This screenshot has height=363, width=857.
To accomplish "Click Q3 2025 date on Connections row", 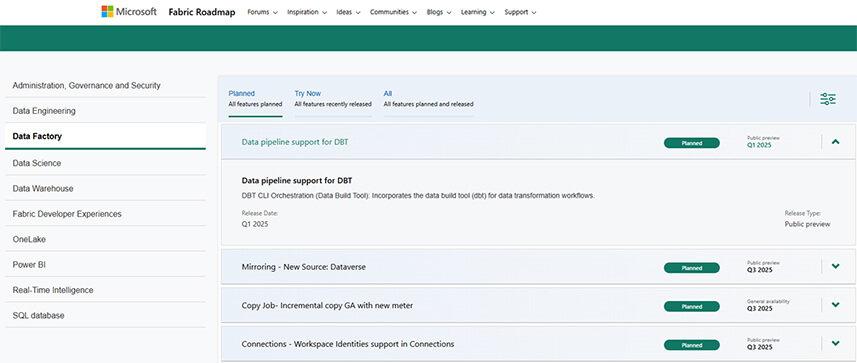I will click(759, 347).
